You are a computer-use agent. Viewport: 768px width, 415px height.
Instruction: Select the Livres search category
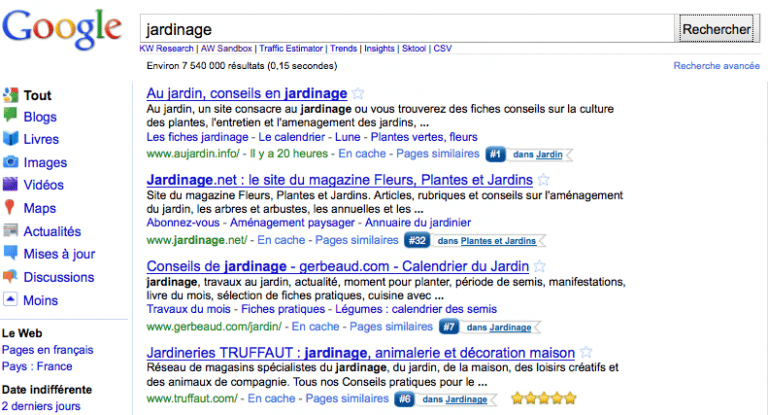coord(41,139)
